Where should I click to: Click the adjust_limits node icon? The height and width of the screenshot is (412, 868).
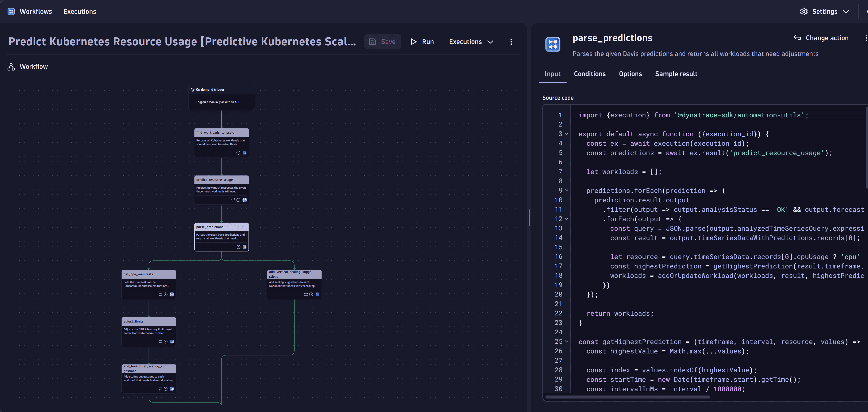click(x=172, y=341)
